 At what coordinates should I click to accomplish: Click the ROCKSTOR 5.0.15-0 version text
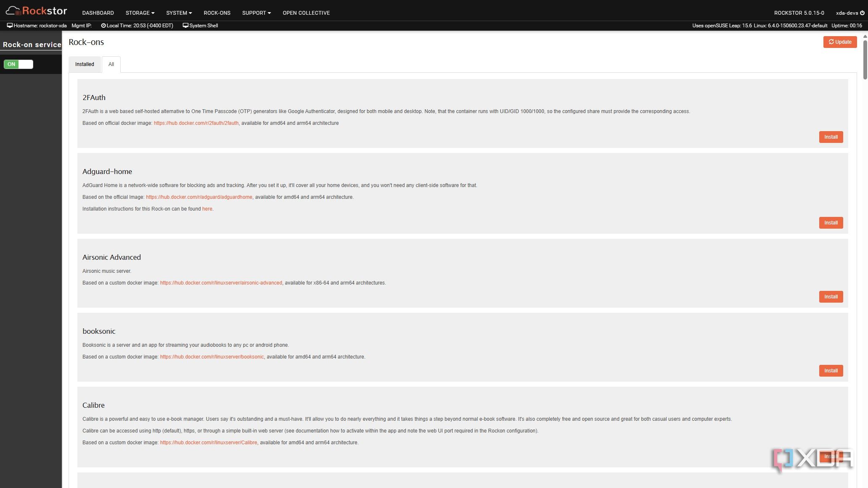pos(799,13)
